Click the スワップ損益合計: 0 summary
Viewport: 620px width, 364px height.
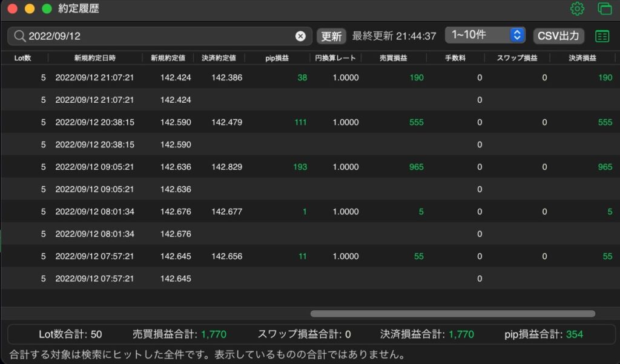pos(304,334)
